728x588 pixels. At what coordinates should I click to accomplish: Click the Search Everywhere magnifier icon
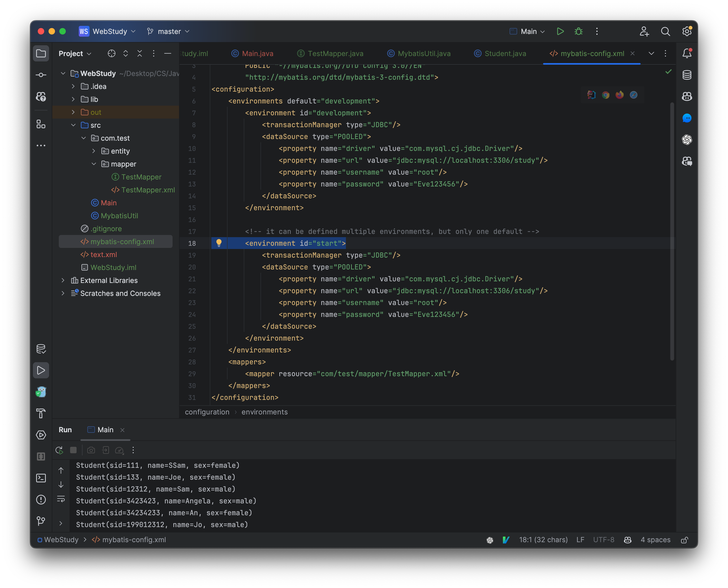pyautogui.click(x=665, y=32)
